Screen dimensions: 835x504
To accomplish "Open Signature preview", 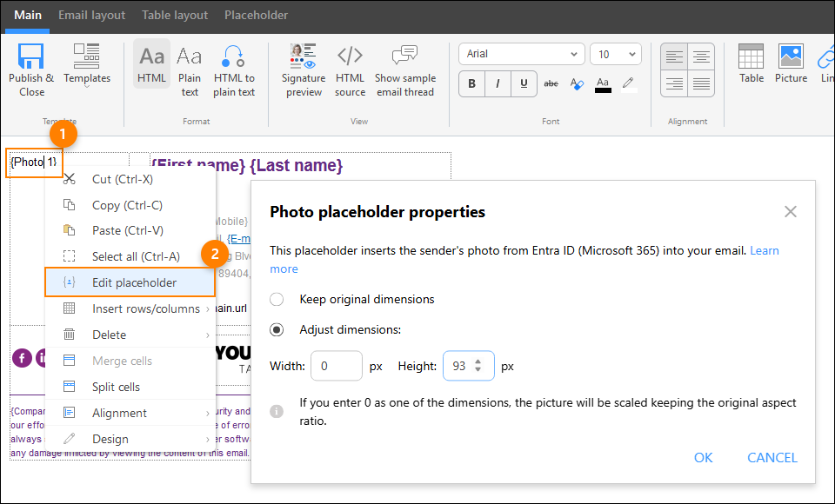I will 304,70.
